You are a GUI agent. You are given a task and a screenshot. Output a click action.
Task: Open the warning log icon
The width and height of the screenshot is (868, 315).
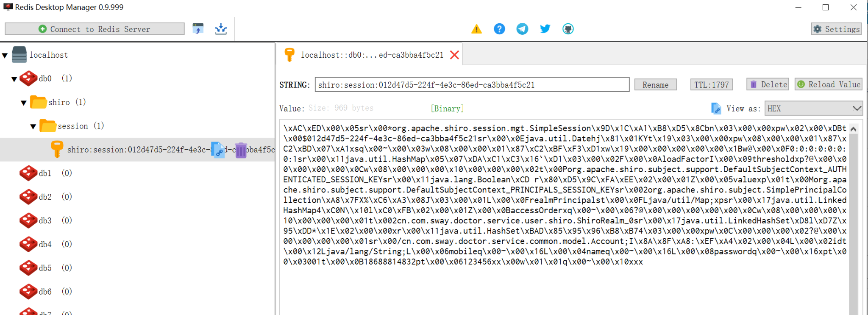pos(476,29)
